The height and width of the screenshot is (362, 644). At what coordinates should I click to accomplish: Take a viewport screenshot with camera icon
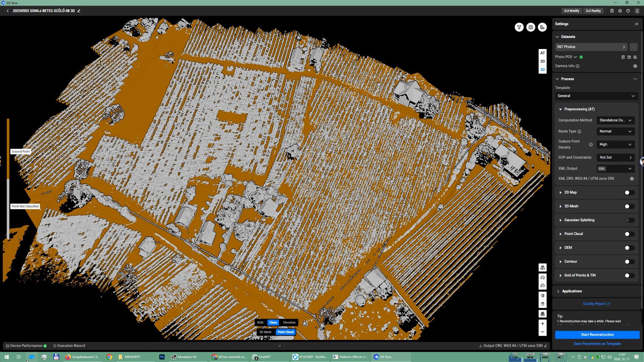[x=531, y=27]
